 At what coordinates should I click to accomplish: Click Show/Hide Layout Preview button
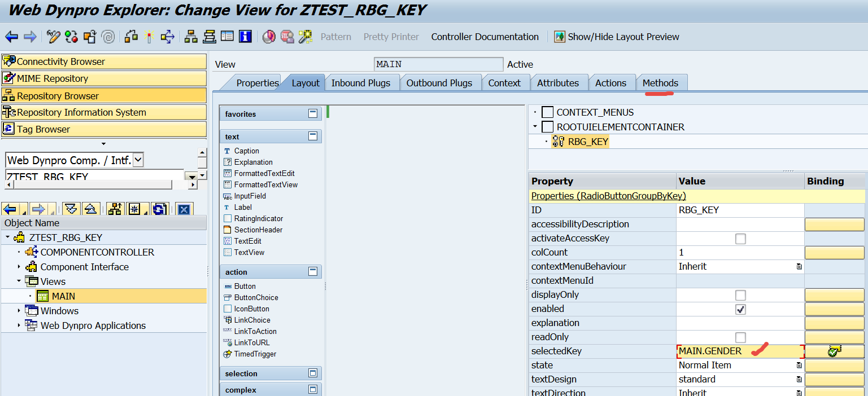[x=616, y=37]
